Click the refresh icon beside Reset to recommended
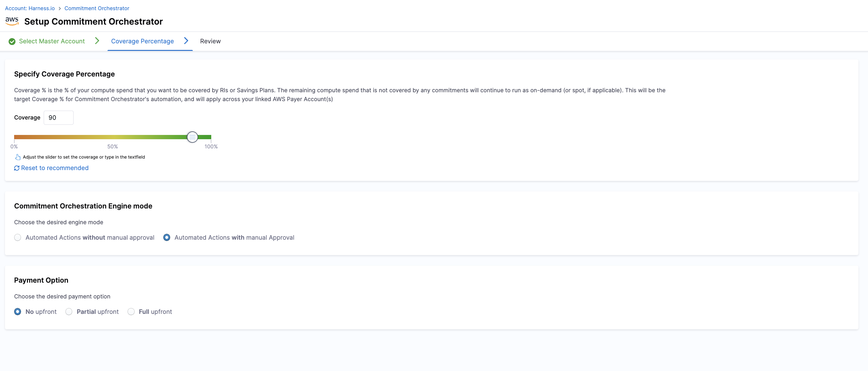The image size is (868, 371). (x=16, y=168)
